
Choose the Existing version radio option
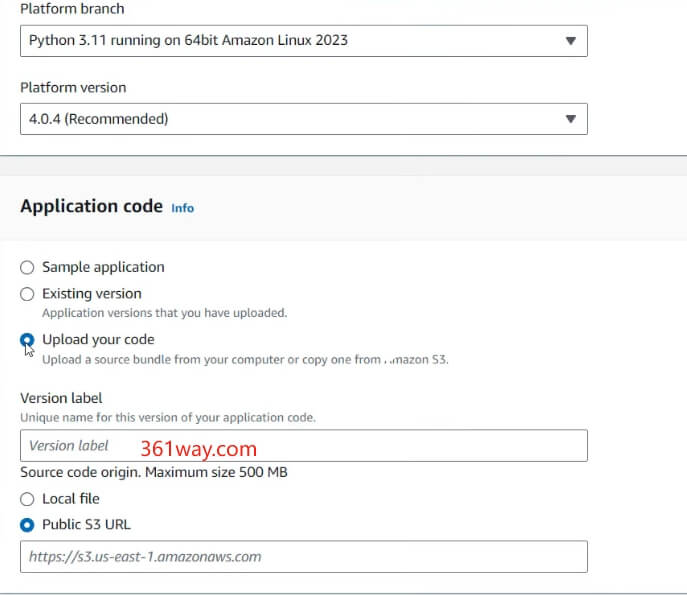[x=27, y=294]
